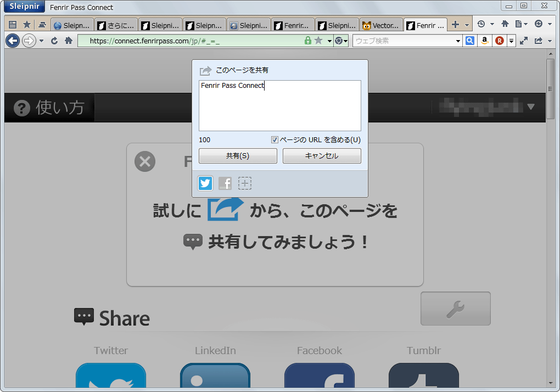Add a share service with dashed plus icon
This screenshot has height=392, width=560.
[x=245, y=183]
